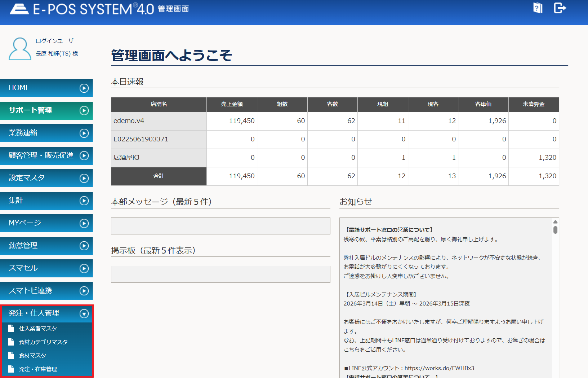Click the login user avatar icon

[x=20, y=49]
